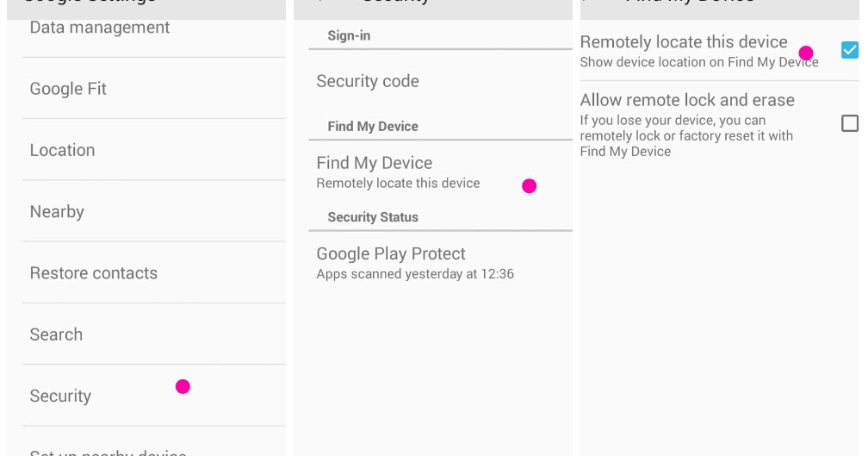Image resolution: width=868 pixels, height=456 pixels.
Task: Tap 'Apps scanned yesterday at 12:36' subtitle
Action: point(415,274)
